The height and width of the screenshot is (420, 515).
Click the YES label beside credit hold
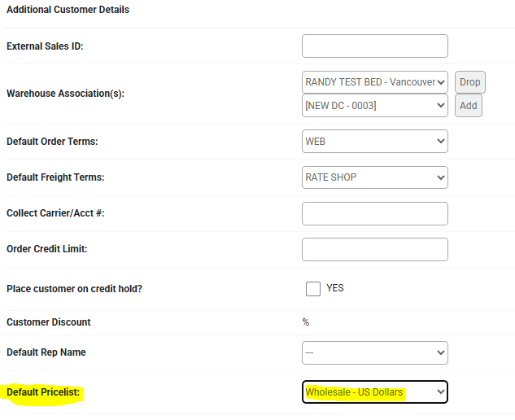[x=335, y=288]
